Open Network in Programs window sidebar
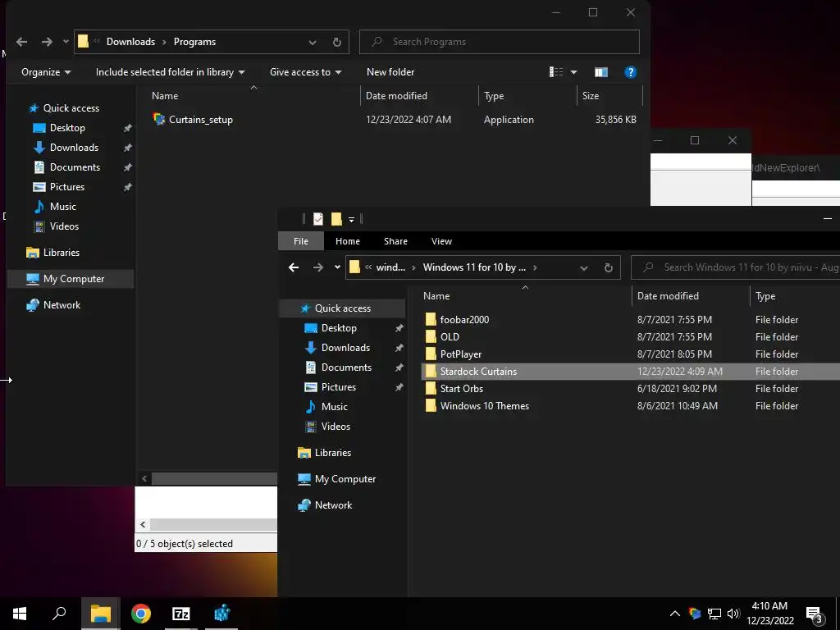 pos(62,305)
